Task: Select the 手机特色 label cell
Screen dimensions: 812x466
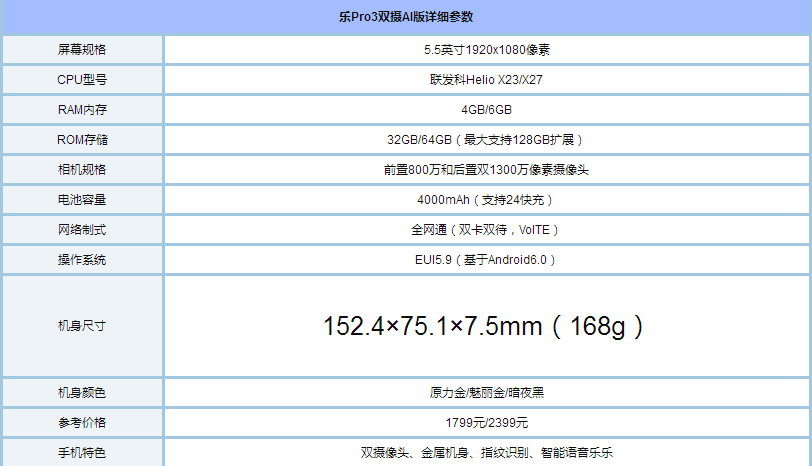Action: (x=82, y=453)
